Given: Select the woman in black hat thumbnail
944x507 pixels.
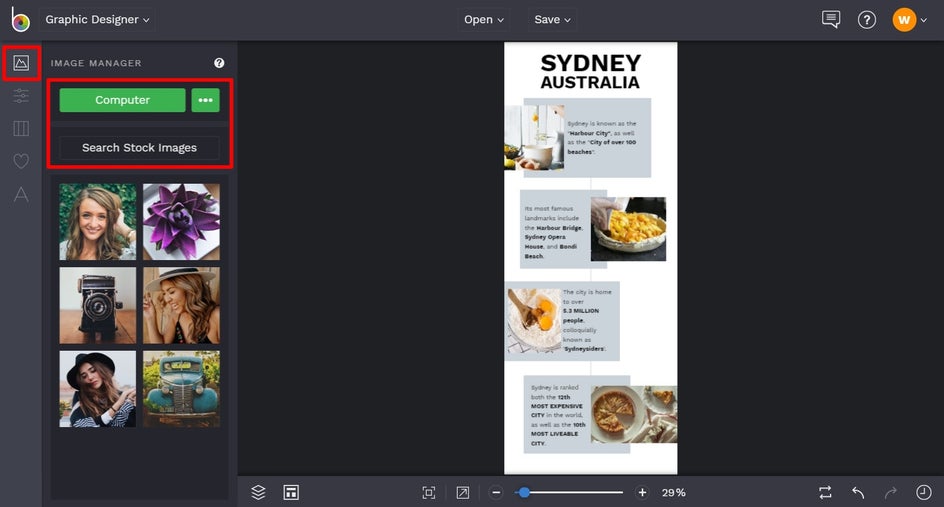Looking at the screenshot, I should point(98,389).
